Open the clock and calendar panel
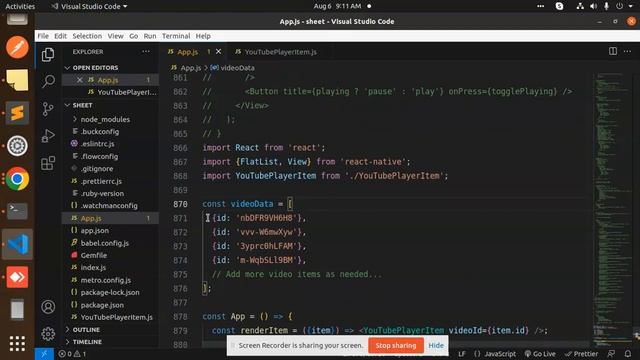Viewport: 640px width, 360px height. (337, 6)
